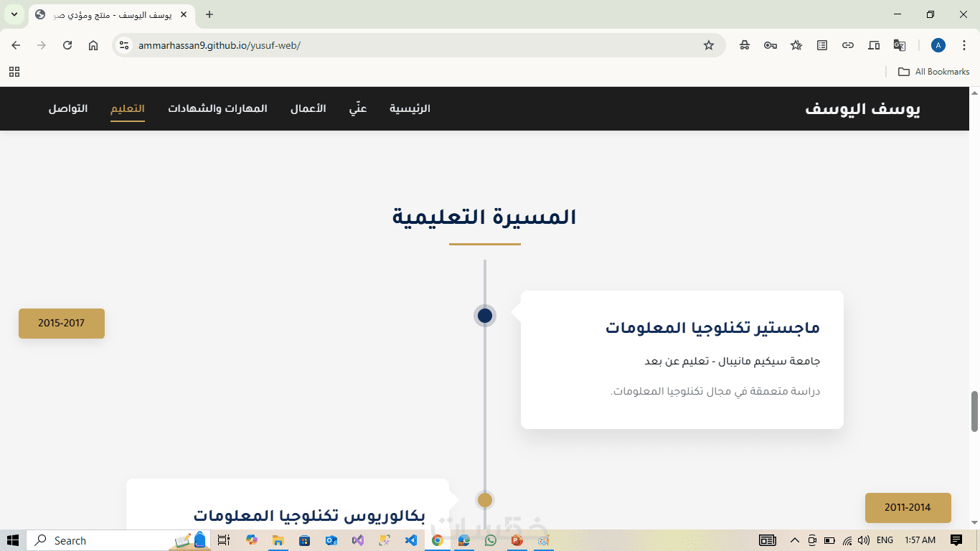Go to the الرئيسية nav item
Screen dimensions: 980x551
[410, 108]
